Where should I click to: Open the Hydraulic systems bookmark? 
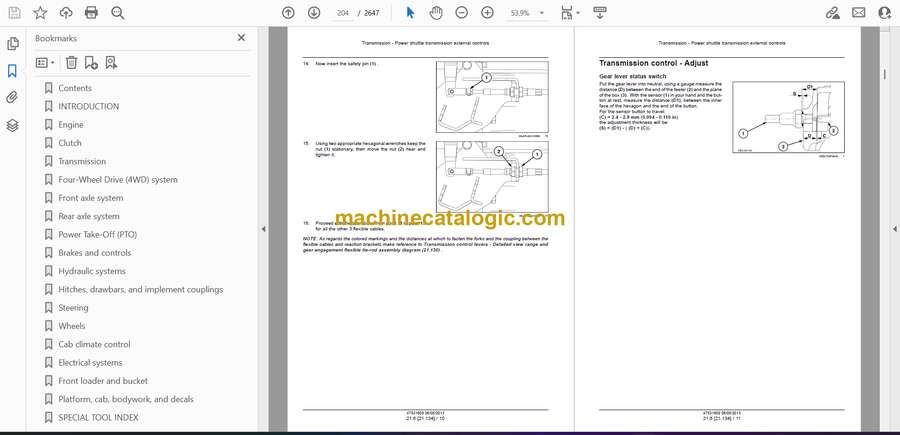92,271
